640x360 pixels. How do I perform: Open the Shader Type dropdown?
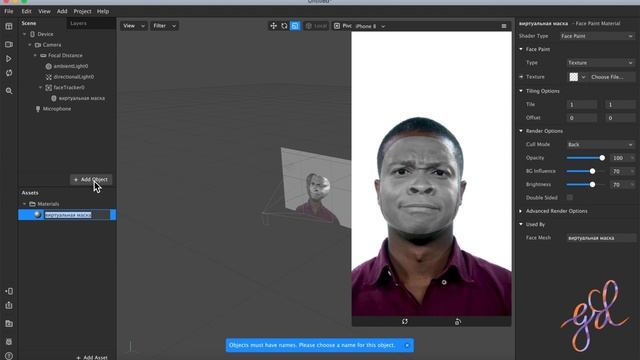pyautogui.click(x=596, y=36)
